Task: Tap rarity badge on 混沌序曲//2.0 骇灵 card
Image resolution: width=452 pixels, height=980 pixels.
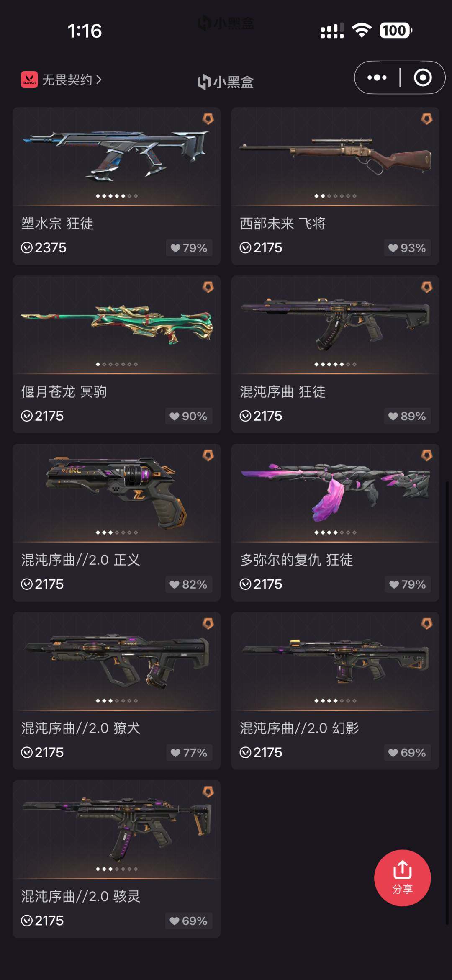Action: point(208,792)
